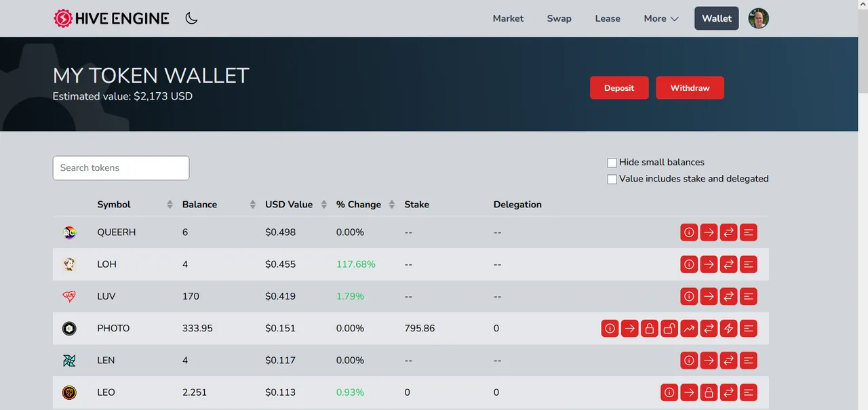This screenshot has width=868, height=410.
Task: Click the send arrow for LEN
Action: 709,361
